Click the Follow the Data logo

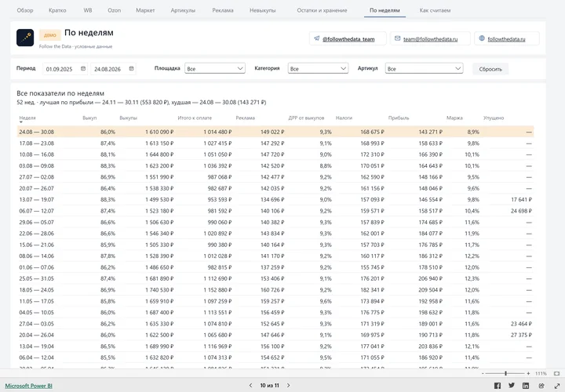coord(25,38)
